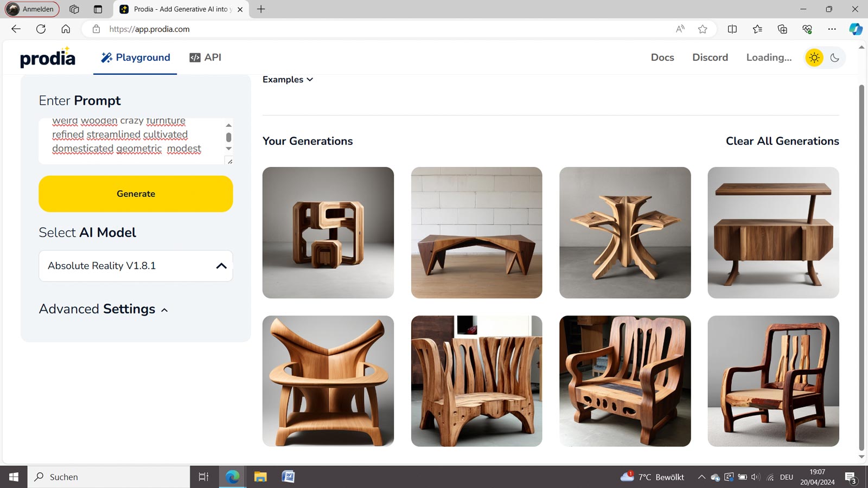868x488 pixels.
Task: Open the Docs link
Action: coord(662,57)
